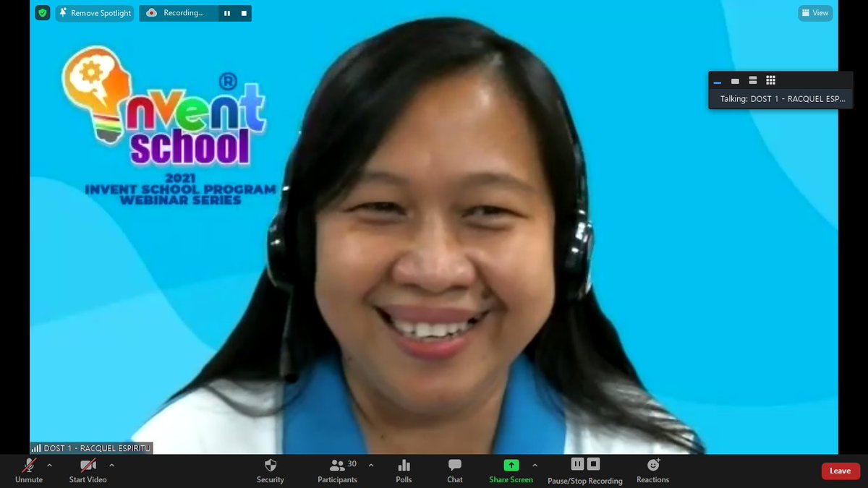The width and height of the screenshot is (868, 488).
Task: Click the DOST 1 - RACQUEL ESPIRITU name tag
Action: tap(91, 448)
